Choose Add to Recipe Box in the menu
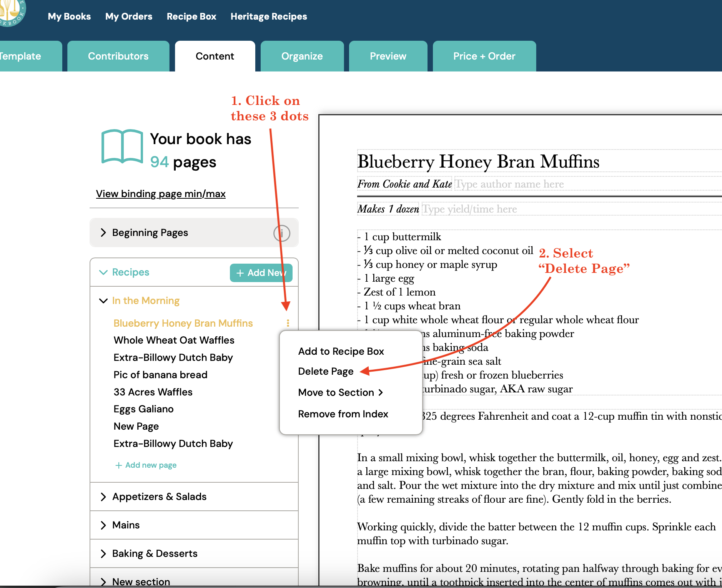Screen dimensions: 722x588 pyautogui.click(x=341, y=351)
